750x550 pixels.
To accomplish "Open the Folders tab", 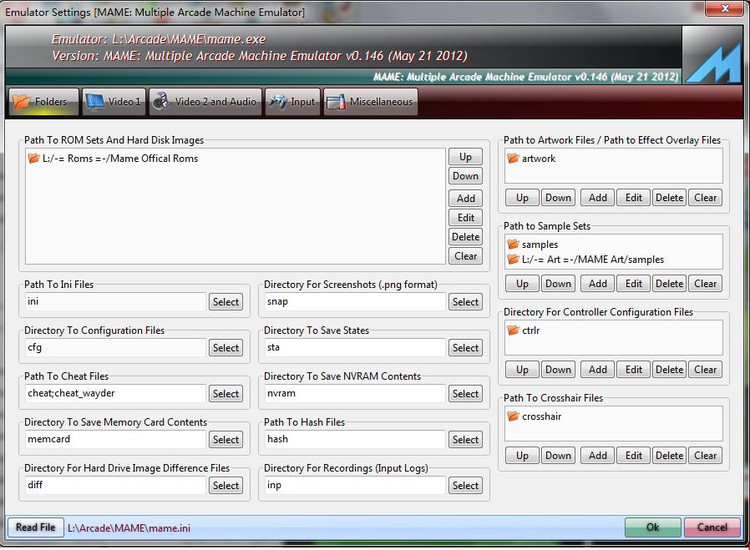I will pos(44,101).
